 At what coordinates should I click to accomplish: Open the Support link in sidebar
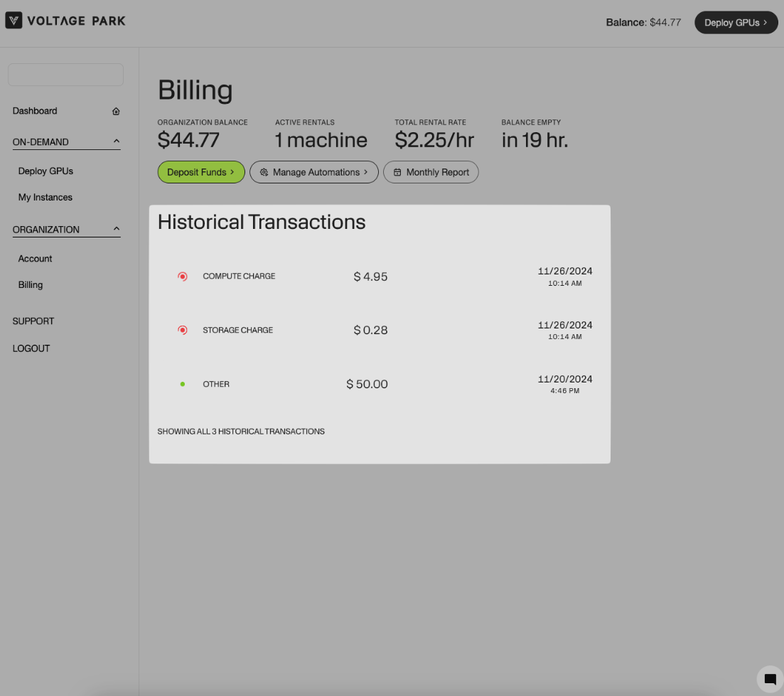click(x=33, y=321)
